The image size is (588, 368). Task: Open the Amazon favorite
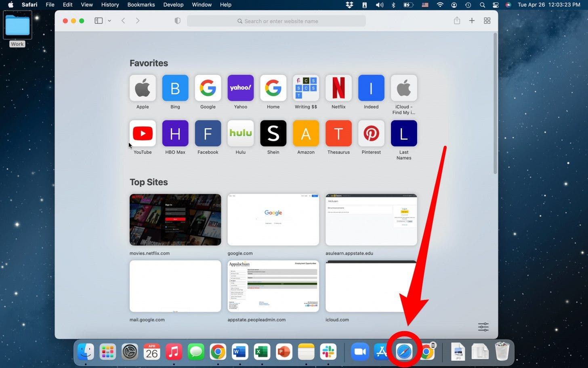pyautogui.click(x=306, y=133)
